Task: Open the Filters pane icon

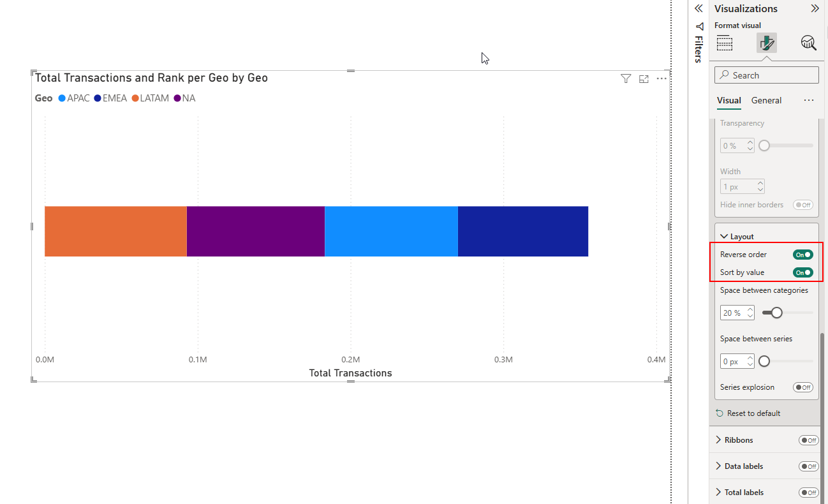Action: coord(699,26)
